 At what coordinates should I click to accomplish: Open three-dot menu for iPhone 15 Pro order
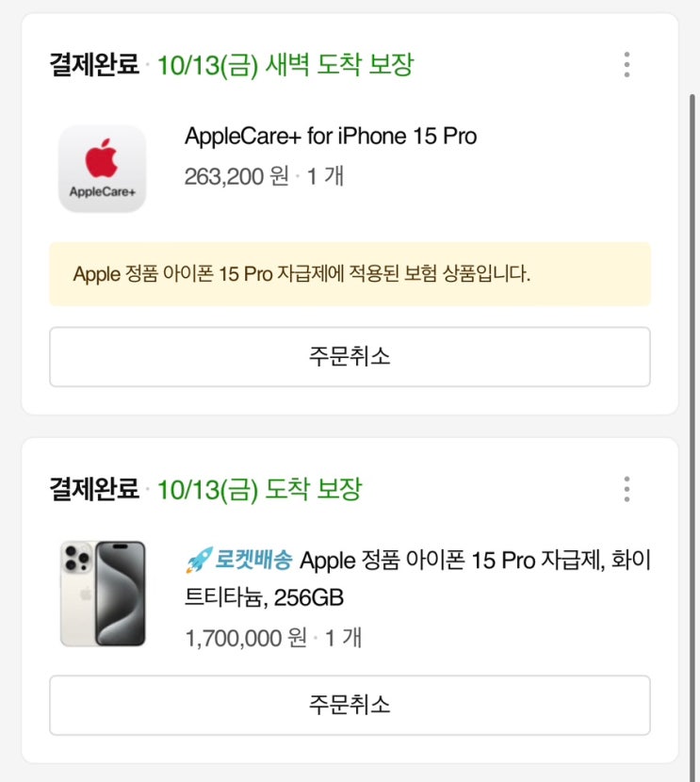click(627, 489)
